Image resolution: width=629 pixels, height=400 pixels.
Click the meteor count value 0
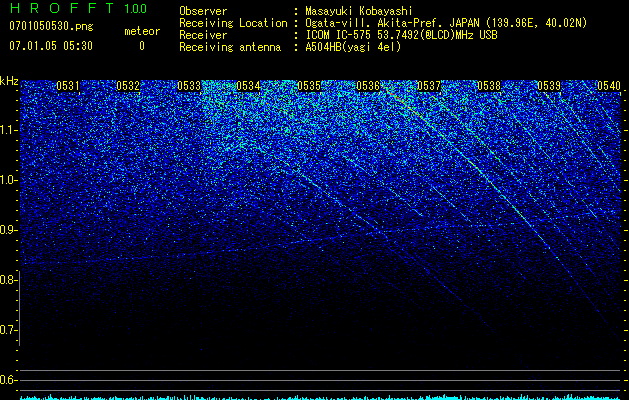point(142,46)
